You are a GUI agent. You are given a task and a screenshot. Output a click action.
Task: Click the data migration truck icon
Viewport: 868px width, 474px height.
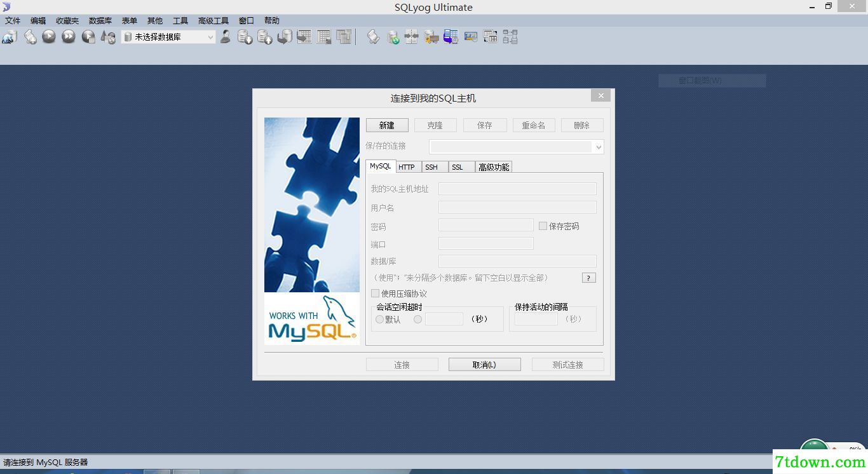coord(431,37)
